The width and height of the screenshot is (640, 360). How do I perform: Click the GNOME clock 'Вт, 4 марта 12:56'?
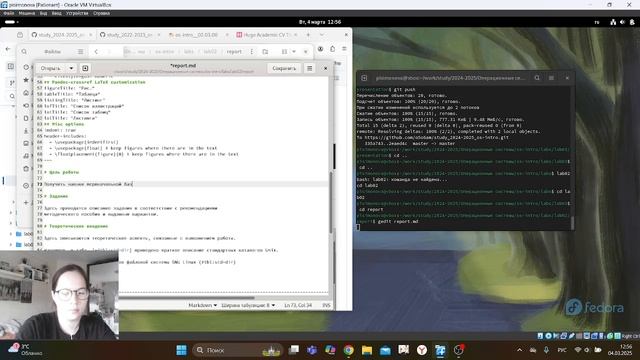(x=320, y=22)
